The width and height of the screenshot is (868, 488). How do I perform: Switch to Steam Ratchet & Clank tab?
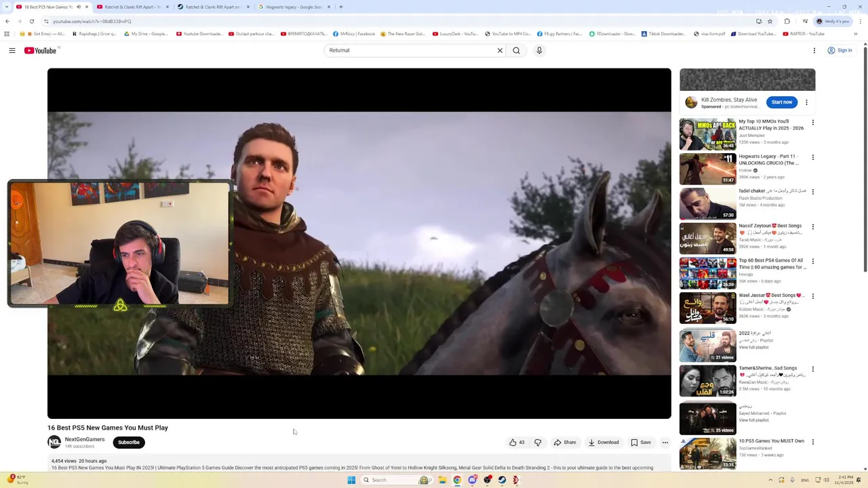click(213, 7)
